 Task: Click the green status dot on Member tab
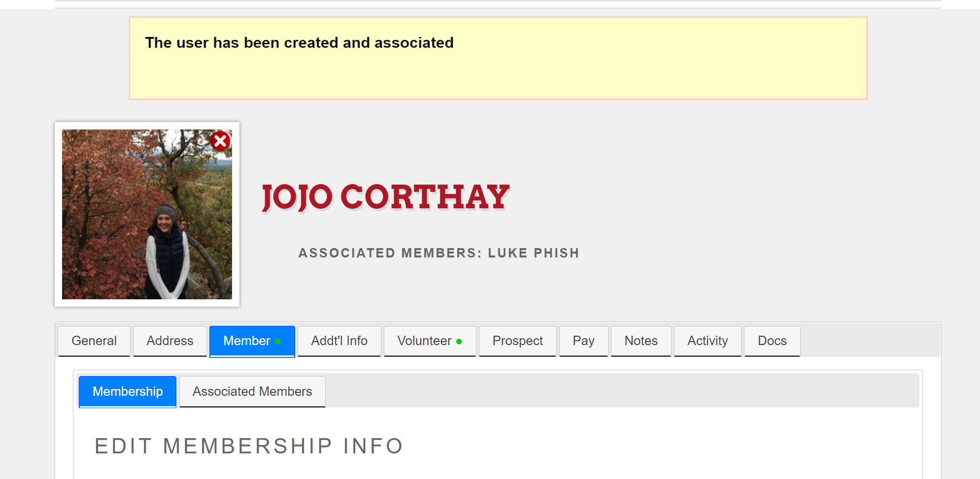(278, 342)
